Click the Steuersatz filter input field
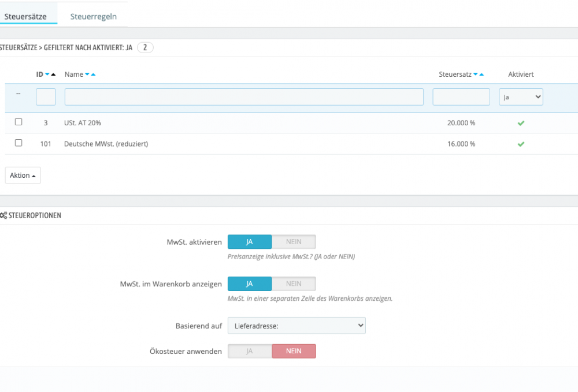The image size is (578, 392). click(x=461, y=97)
